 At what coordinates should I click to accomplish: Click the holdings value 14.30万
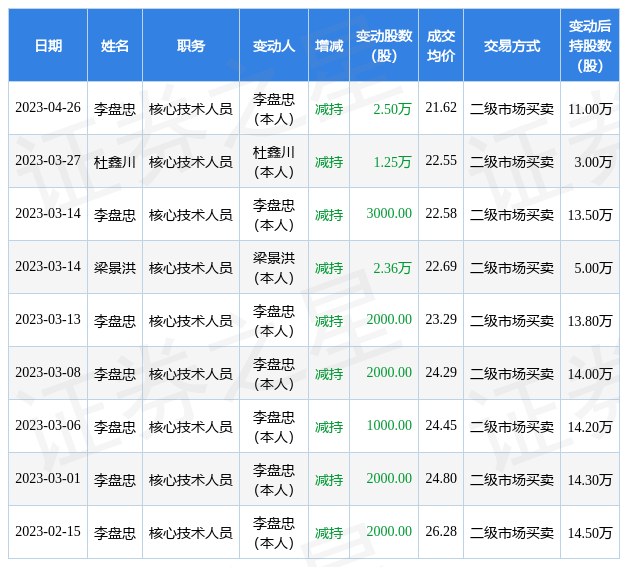click(590, 480)
